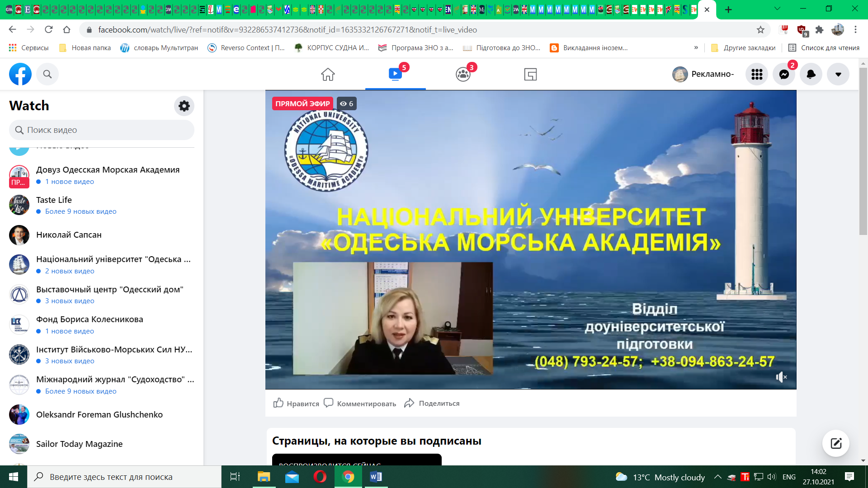Open Opera browser from the taskbar
868x488 pixels.
(x=320, y=477)
